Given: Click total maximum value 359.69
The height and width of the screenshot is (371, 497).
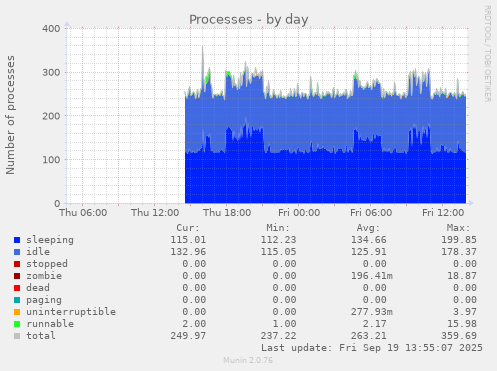Looking at the screenshot, I should coord(459,336).
